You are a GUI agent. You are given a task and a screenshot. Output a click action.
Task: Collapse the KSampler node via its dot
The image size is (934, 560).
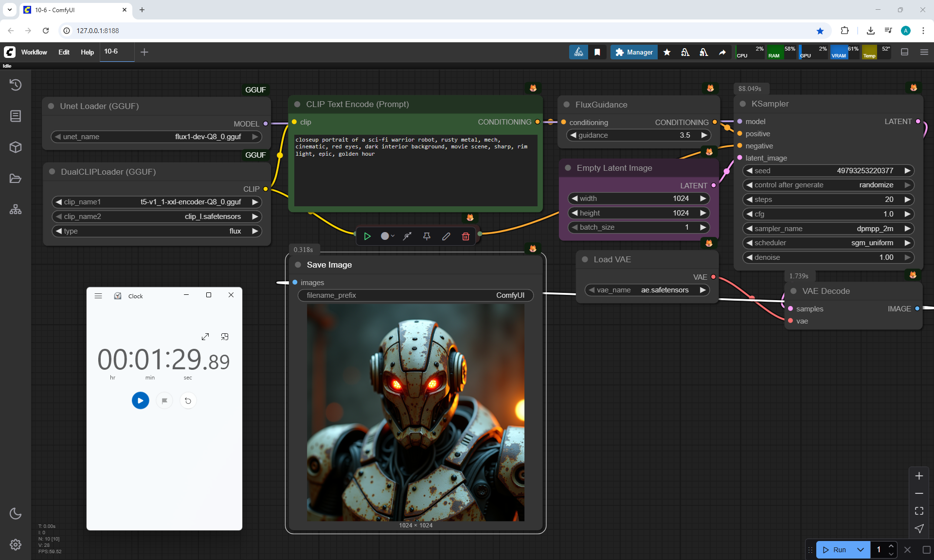[x=743, y=104]
